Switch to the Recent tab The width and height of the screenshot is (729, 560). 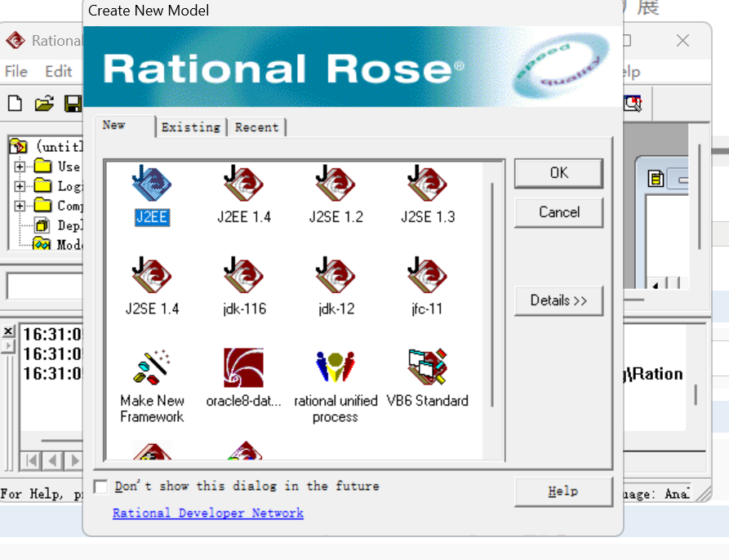click(256, 127)
